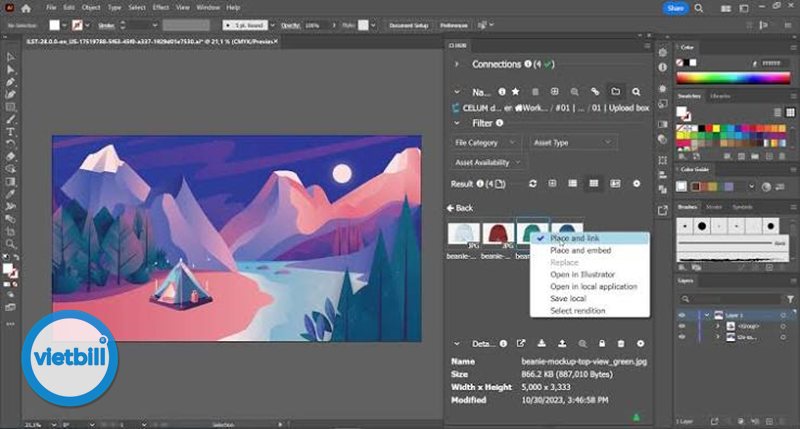Switch Swatches panel to list view
The image size is (800, 429).
tap(777, 112)
